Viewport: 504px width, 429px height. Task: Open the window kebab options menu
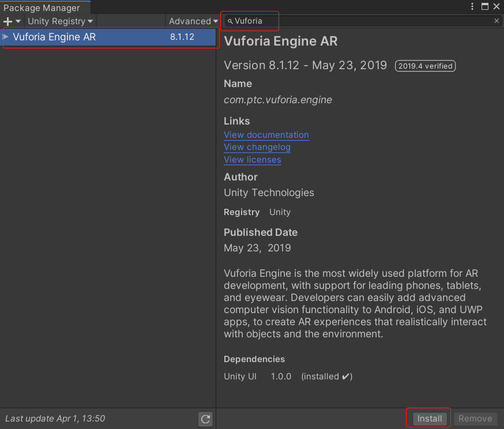[x=473, y=6]
